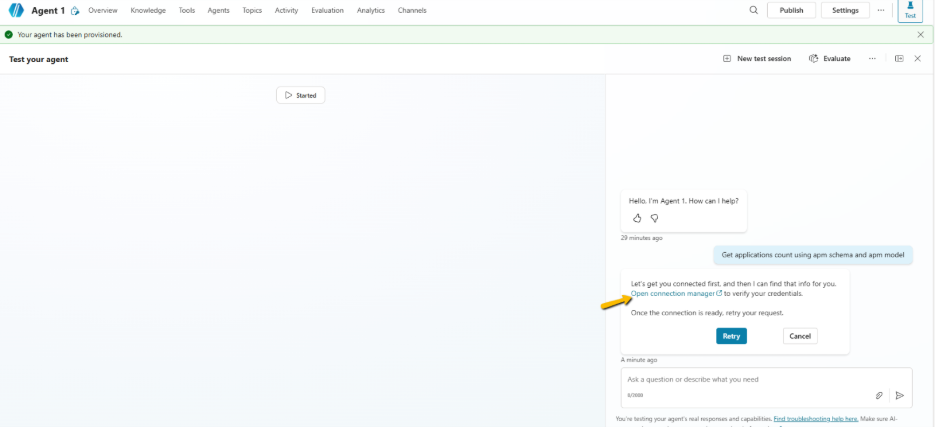This screenshot has width=936, height=427.
Task: Dismiss the agent provisioned notification banner
Action: click(x=921, y=34)
